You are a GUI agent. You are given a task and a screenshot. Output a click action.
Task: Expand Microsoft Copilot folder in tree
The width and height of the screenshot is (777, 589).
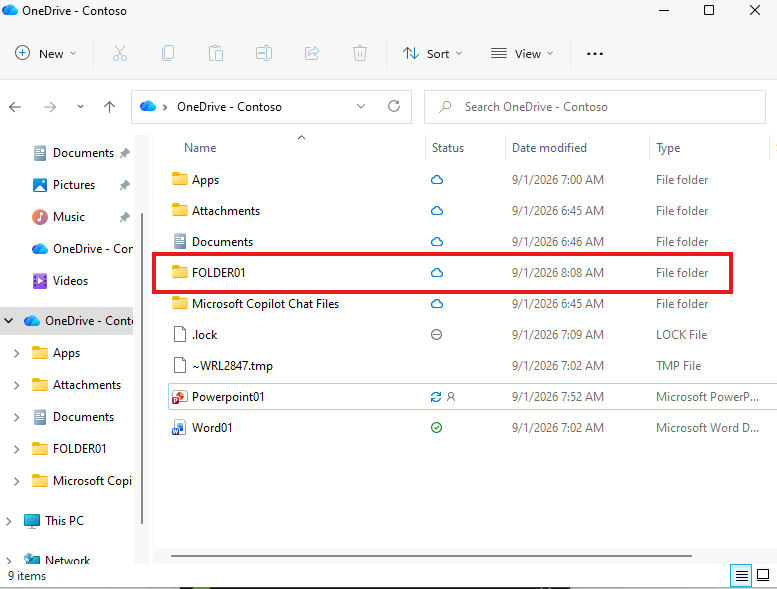point(16,481)
